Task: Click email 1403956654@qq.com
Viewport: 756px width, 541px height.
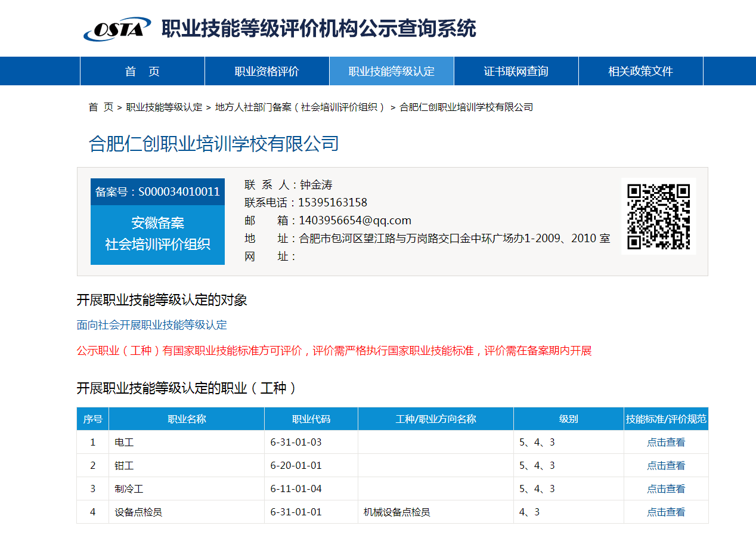Action: pyautogui.click(x=355, y=221)
